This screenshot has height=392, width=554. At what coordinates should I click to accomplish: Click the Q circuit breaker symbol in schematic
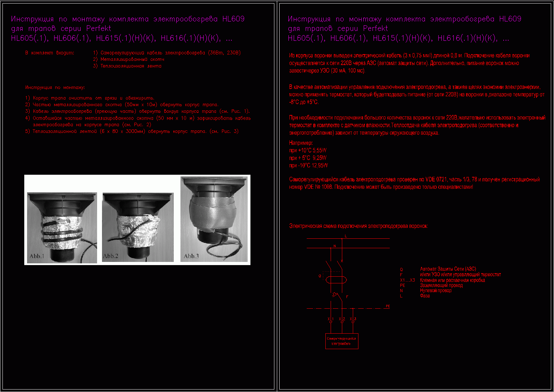pyautogui.click(x=336, y=280)
